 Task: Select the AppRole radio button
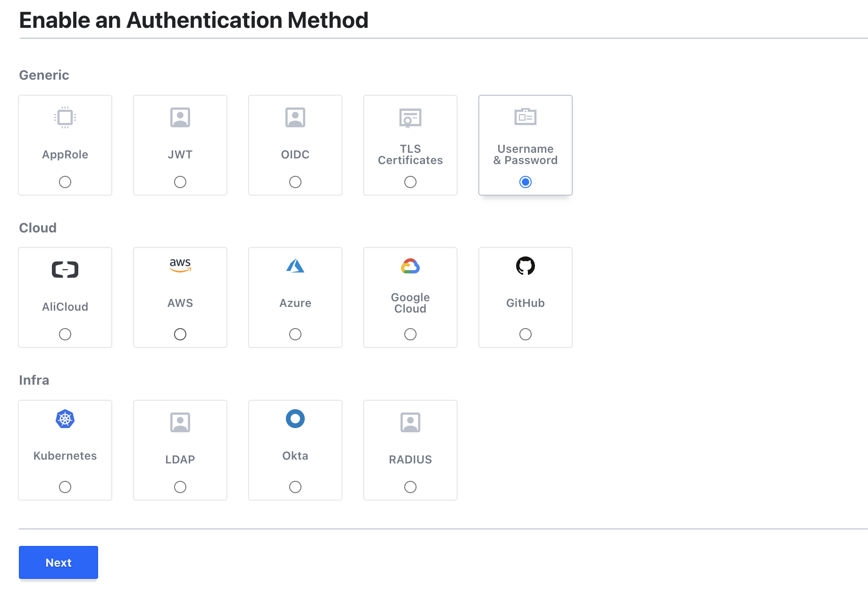pos(65,182)
